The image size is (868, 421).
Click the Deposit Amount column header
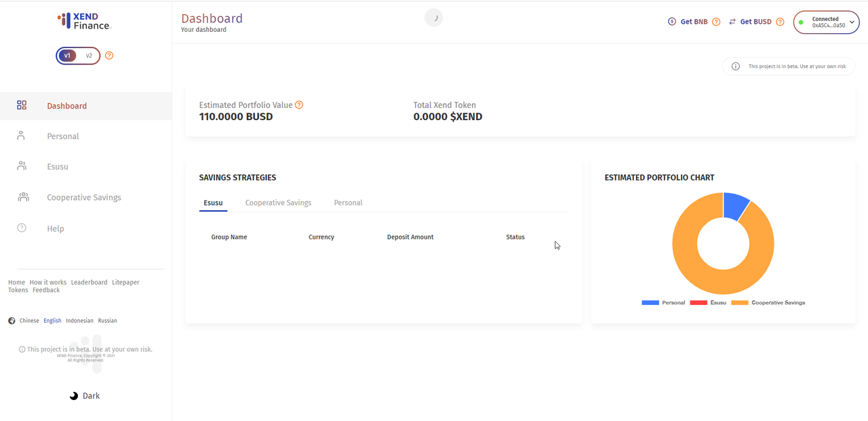pos(410,237)
